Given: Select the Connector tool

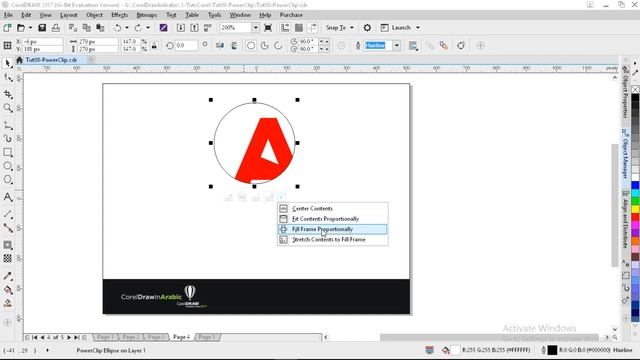Looking at the screenshot, I should (x=7, y=228).
